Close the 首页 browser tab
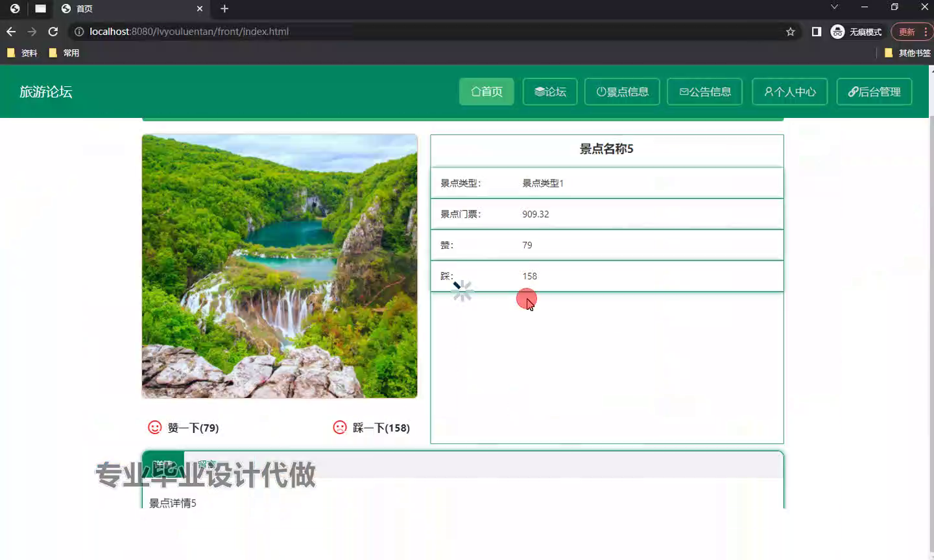Image resolution: width=934 pixels, height=560 pixels. [x=200, y=8]
